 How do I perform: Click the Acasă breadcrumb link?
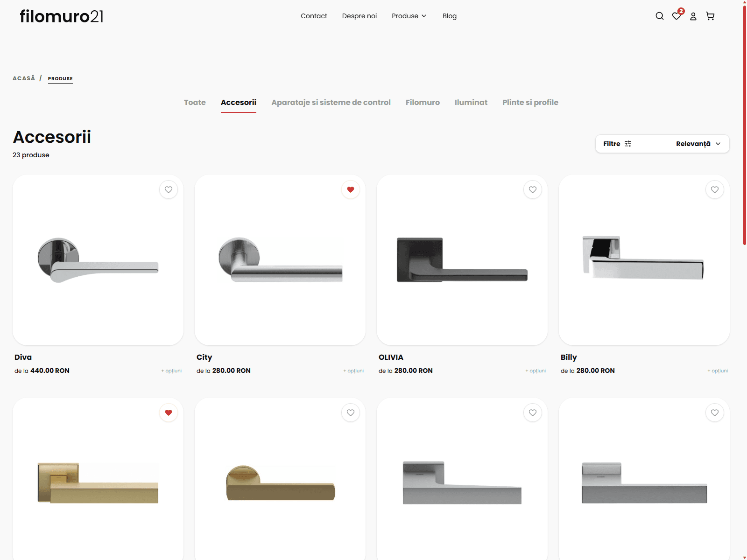(24, 78)
